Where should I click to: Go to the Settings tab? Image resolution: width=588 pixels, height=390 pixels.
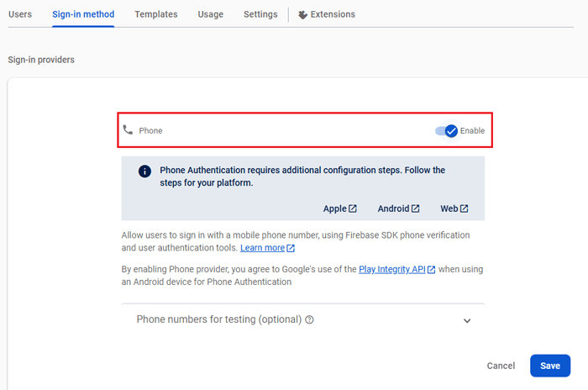pyautogui.click(x=260, y=14)
